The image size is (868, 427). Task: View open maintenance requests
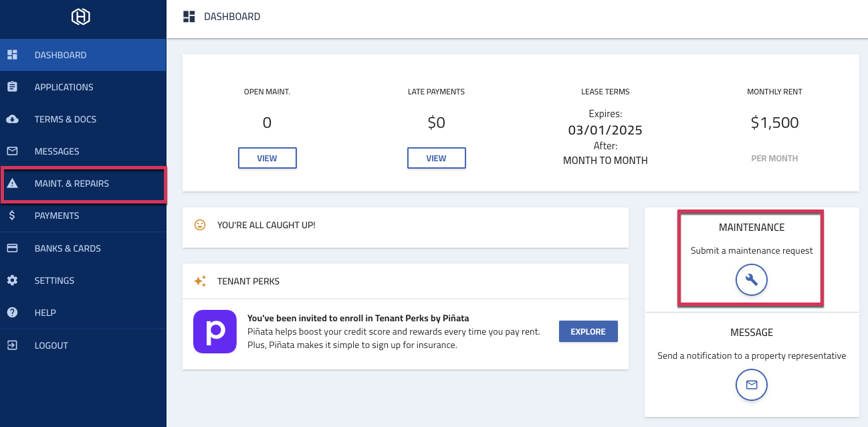[x=267, y=158]
